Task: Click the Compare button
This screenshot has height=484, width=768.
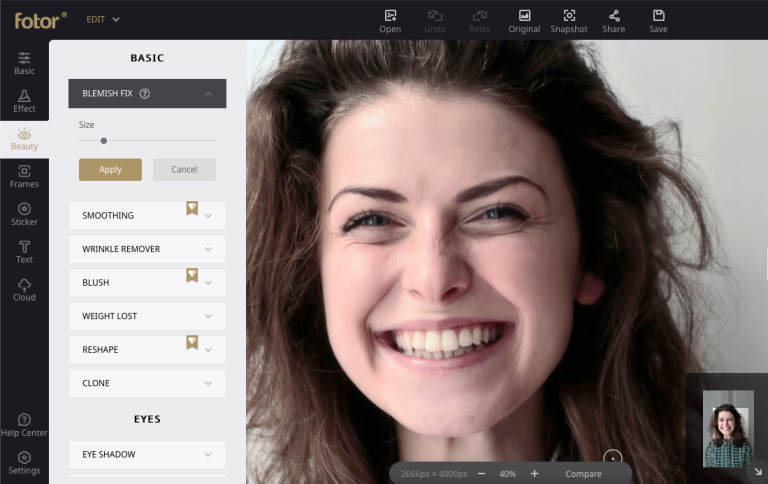Action: [x=583, y=474]
